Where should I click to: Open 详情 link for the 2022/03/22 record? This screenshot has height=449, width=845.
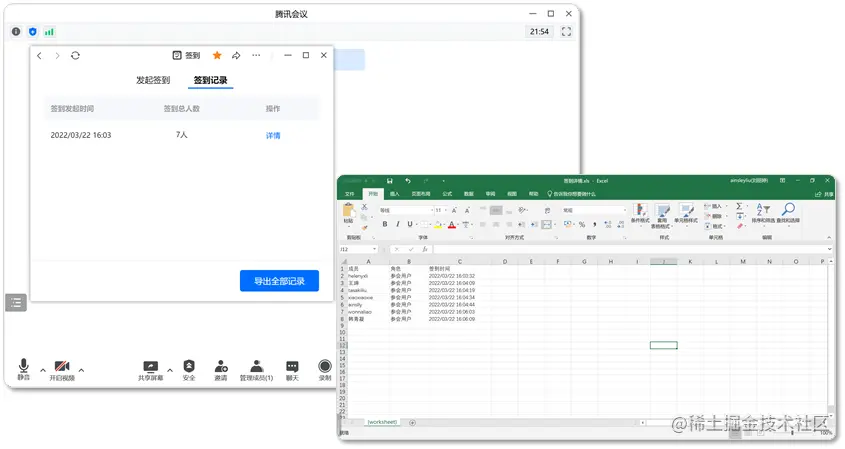(x=273, y=136)
